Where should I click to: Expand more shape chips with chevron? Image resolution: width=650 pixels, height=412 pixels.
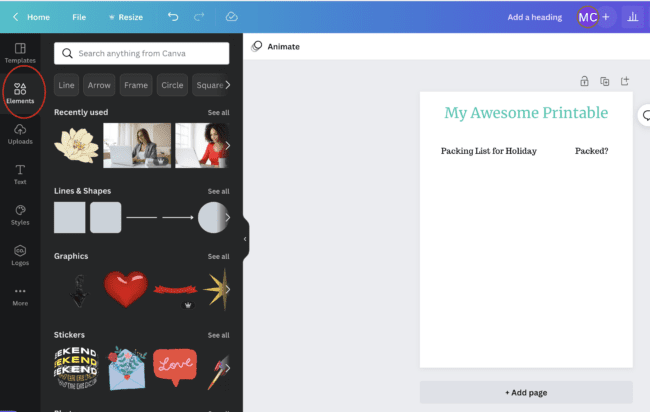[x=228, y=85]
